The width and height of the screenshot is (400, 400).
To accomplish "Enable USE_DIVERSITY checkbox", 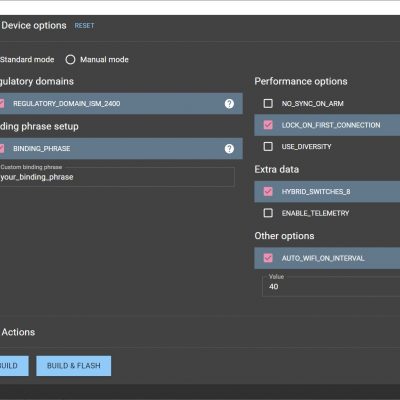I will [268, 146].
